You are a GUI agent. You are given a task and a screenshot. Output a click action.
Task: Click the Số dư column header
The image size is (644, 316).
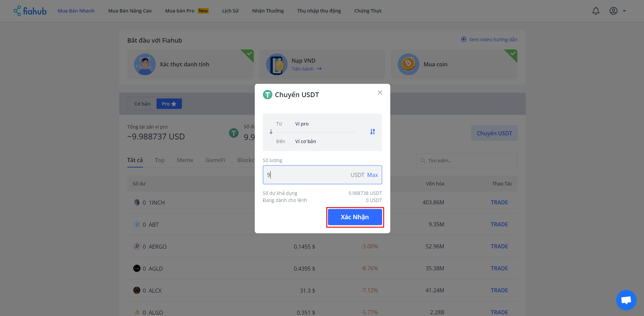click(x=139, y=184)
